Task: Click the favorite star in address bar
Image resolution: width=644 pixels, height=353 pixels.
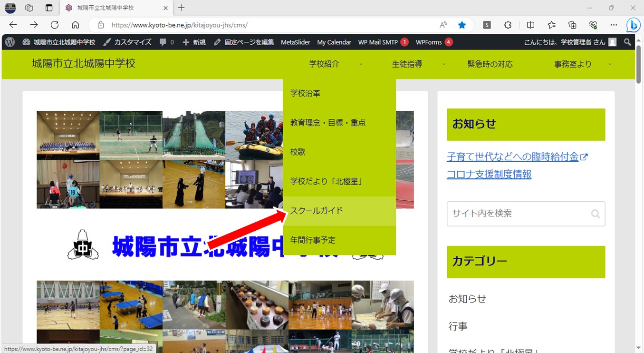Action: (462, 25)
